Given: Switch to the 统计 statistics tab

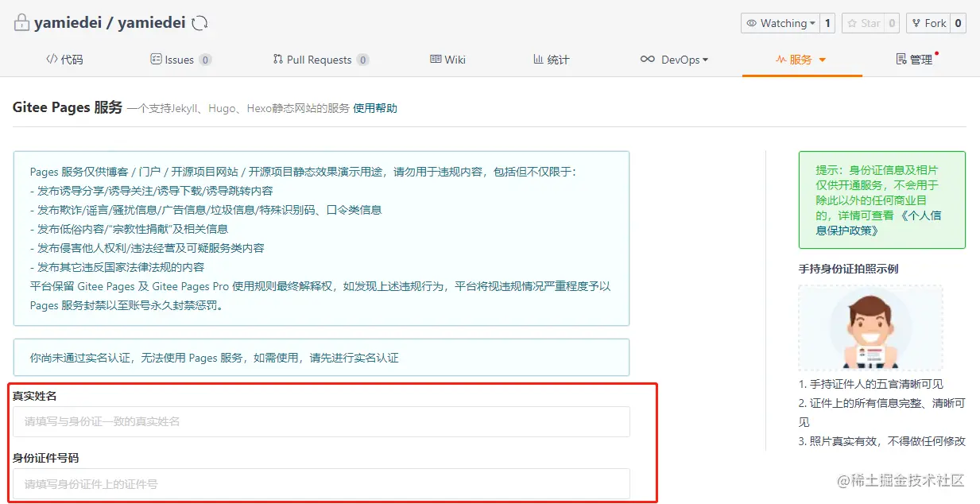Looking at the screenshot, I should (x=551, y=60).
